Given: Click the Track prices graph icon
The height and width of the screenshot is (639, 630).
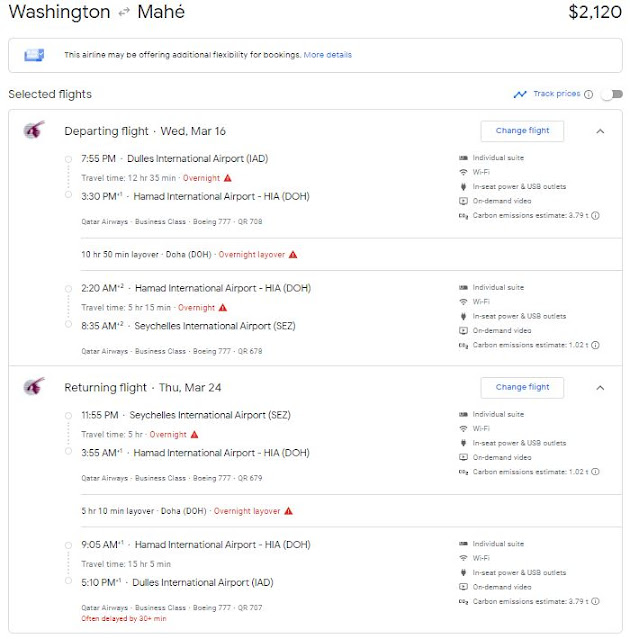Looking at the screenshot, I should (519, 94).
